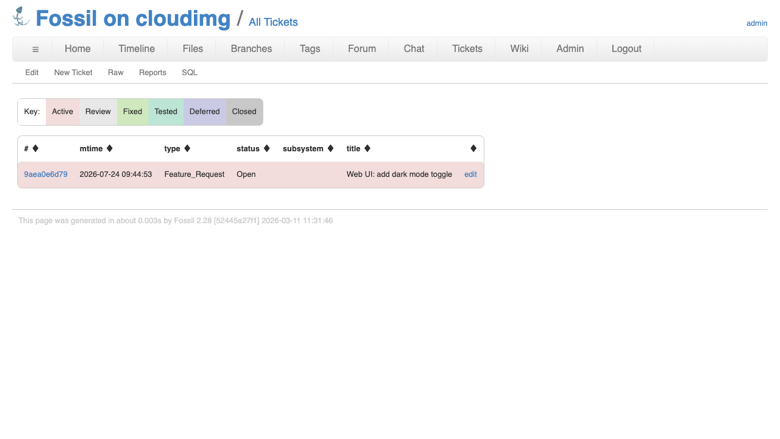The image size is (780, 439).
Task: Click the Tested color key swatch
Action: tap(166, 112)
